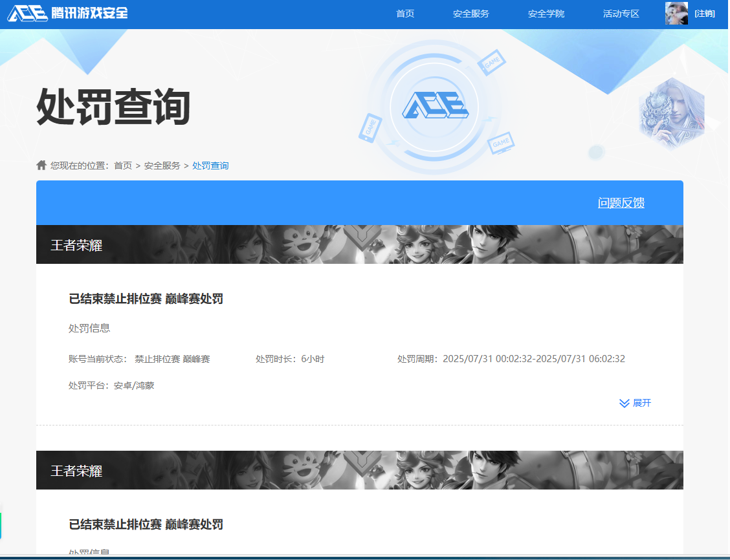Viewport: 730px width, 560px height.
Task: Open the 首页 navigation menu item
Action: [x=405, y=14]
